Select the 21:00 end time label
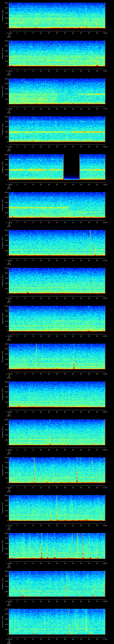The height and width of the screenshot is (644, 114). [105, 260]
